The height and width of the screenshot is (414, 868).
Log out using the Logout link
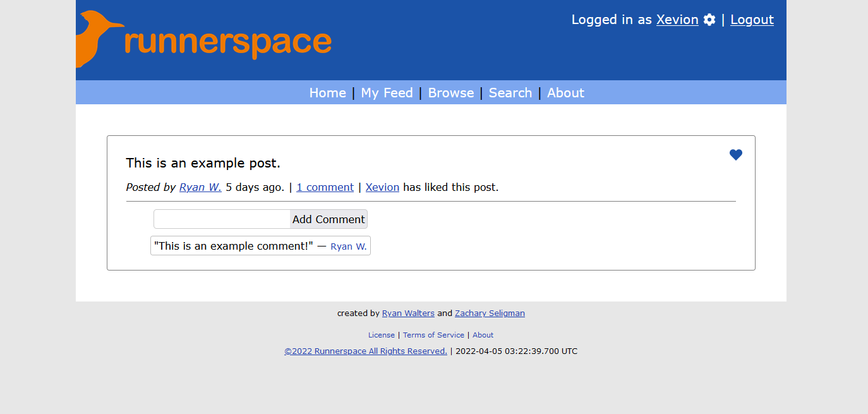752,20
